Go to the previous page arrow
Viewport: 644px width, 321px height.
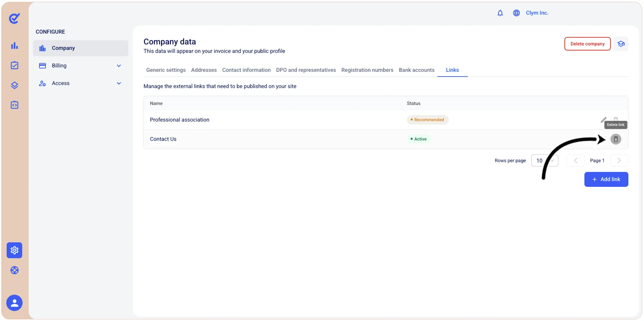(575, 161)
